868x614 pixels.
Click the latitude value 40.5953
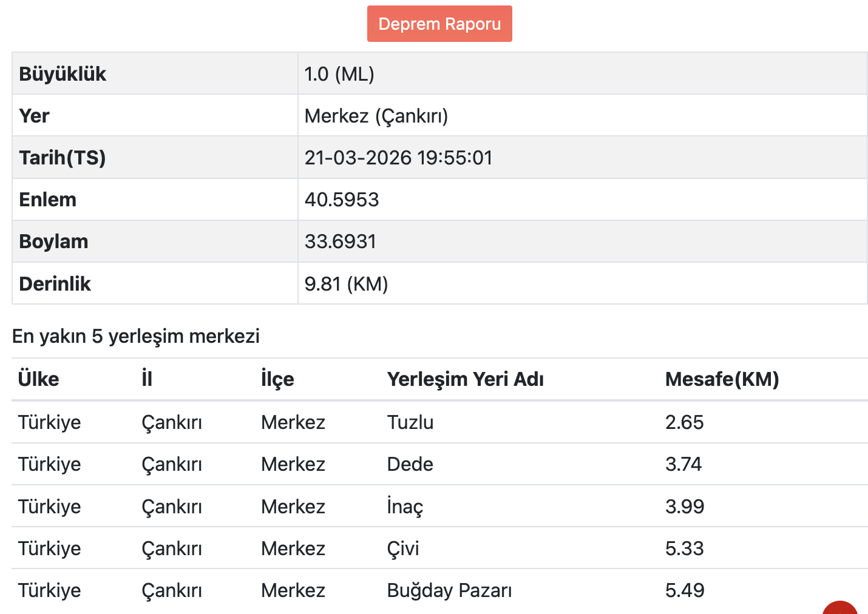tap(342, 200)
